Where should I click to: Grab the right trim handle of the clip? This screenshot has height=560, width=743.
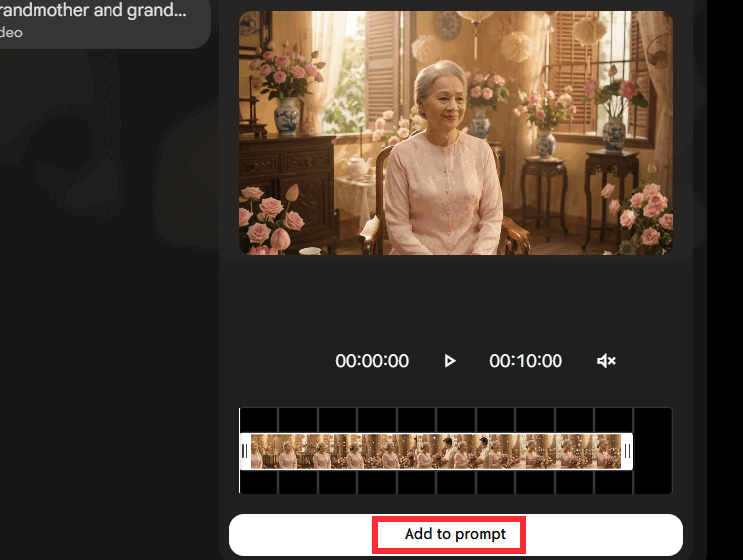coord(627,452)
